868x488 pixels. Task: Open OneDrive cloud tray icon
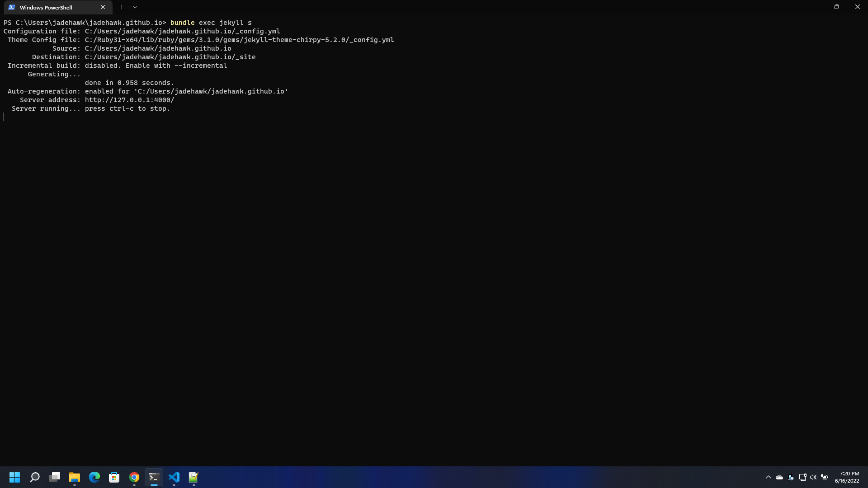(779, 477)
